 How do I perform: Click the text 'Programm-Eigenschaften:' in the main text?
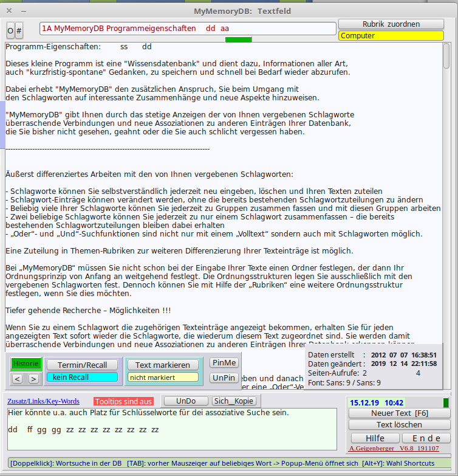53,47
